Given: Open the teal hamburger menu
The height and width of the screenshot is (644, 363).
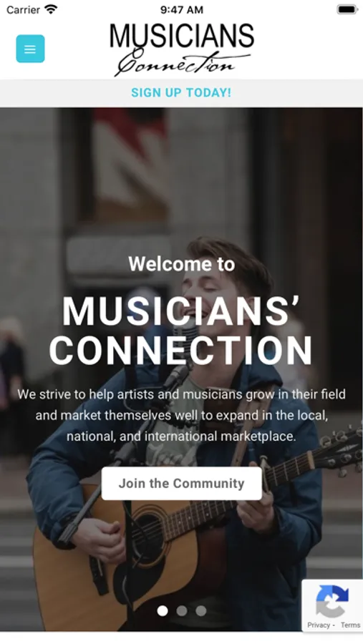Looking at the screenshot, I should [30, 49].
